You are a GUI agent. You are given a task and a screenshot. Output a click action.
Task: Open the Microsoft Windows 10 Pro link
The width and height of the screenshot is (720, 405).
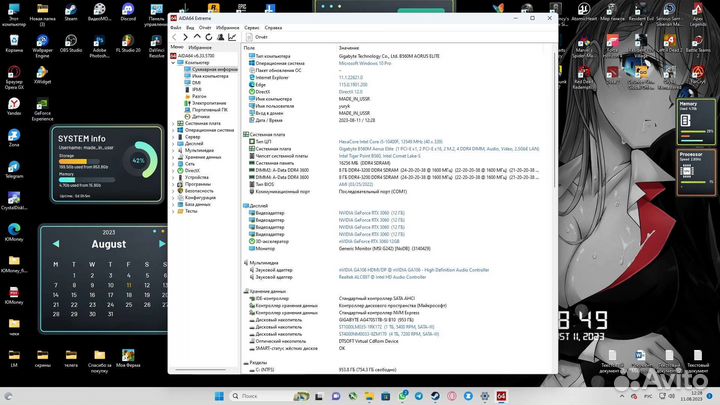coord(365,63)
